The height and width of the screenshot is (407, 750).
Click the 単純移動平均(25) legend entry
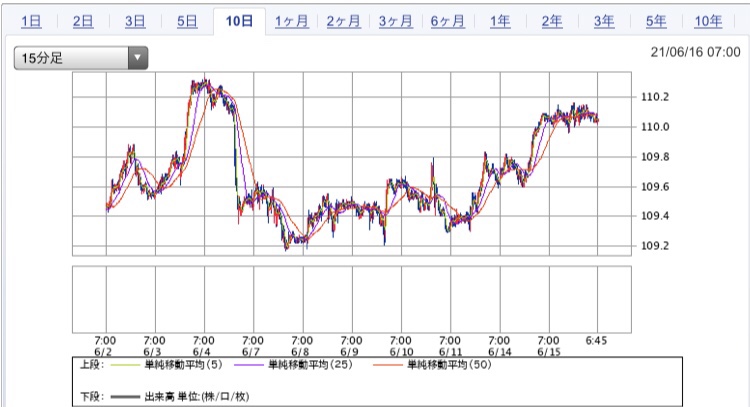(x=293, y=365)
